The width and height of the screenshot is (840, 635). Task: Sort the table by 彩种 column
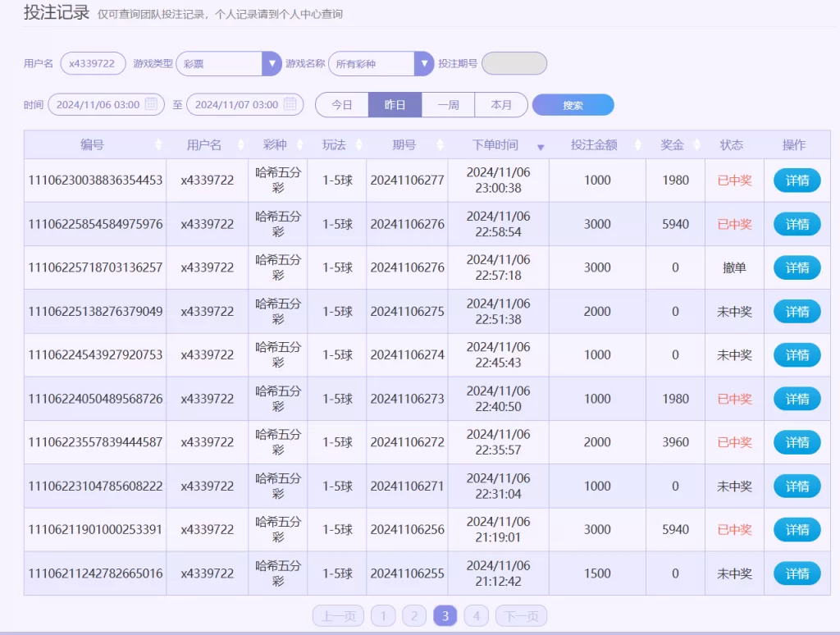click(x=299, y=144)
